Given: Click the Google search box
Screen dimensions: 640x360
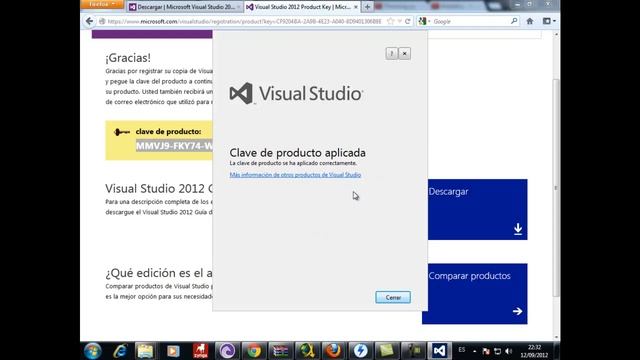Looking at the screenshot, I should click(469, 21).
